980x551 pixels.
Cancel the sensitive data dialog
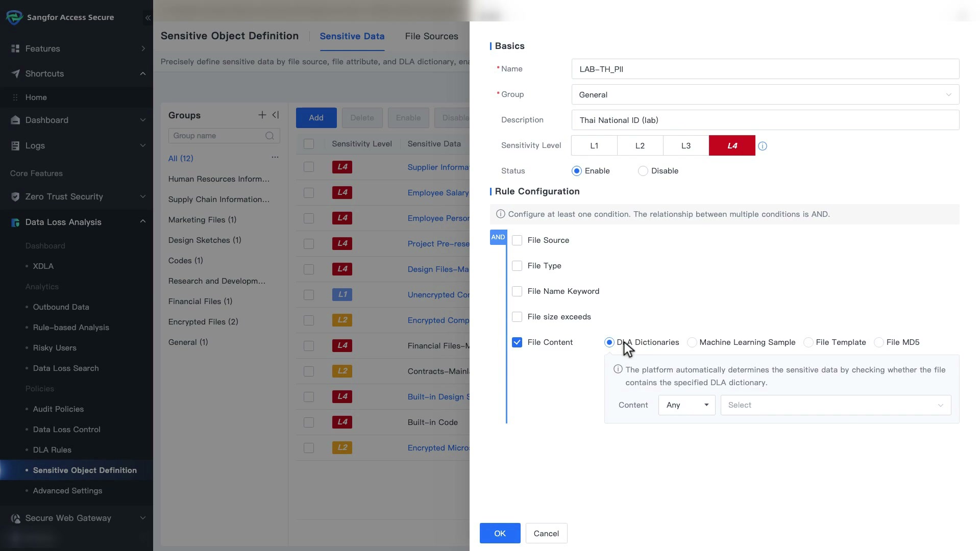[x=546, y=533]
